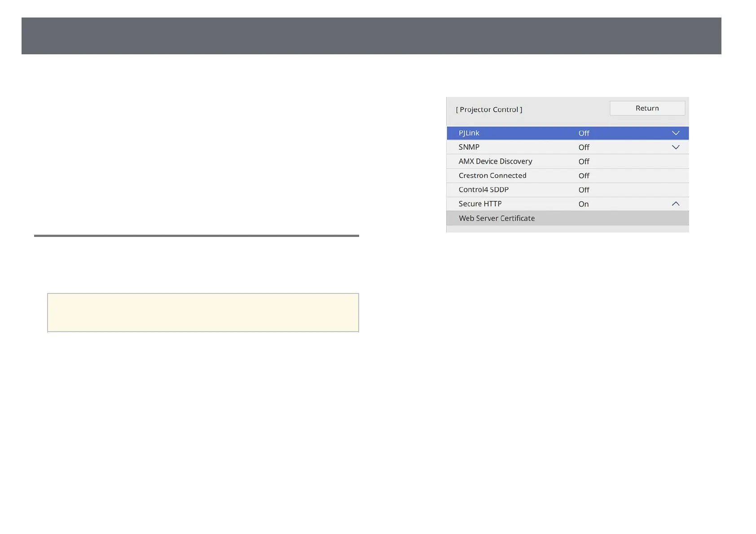Collapse the Secure HTTP chevron
The image size is (756, 534).
click(675, 204)
